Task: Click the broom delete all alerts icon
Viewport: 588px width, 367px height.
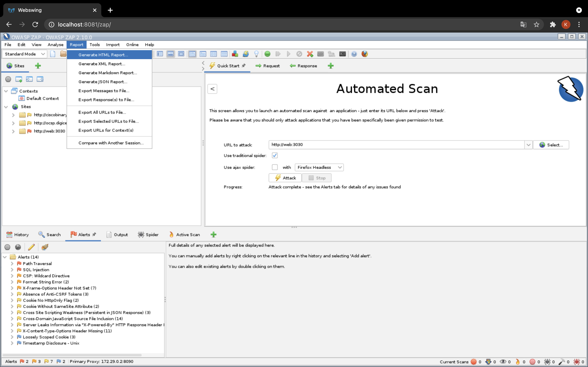Action: click(45, 247)
